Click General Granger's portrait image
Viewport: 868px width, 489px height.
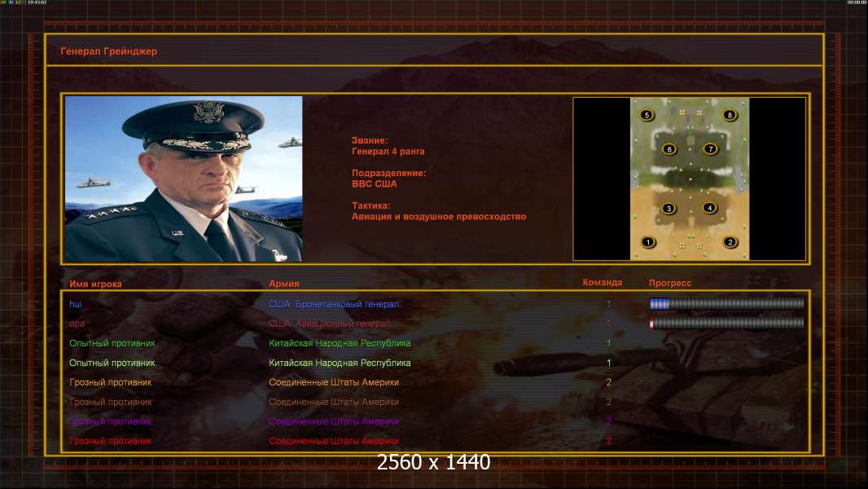(183, 178)
